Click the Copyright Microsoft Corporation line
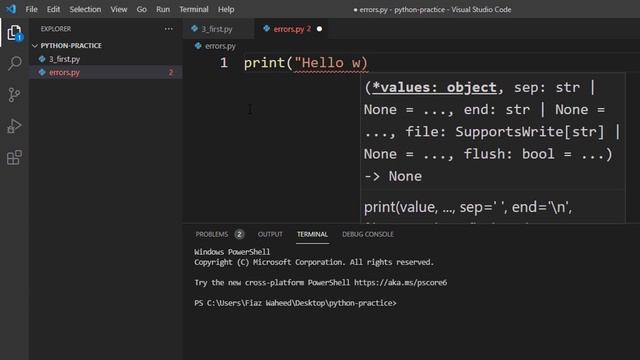The height and width of the screenshot is (360, 640). 314,262
